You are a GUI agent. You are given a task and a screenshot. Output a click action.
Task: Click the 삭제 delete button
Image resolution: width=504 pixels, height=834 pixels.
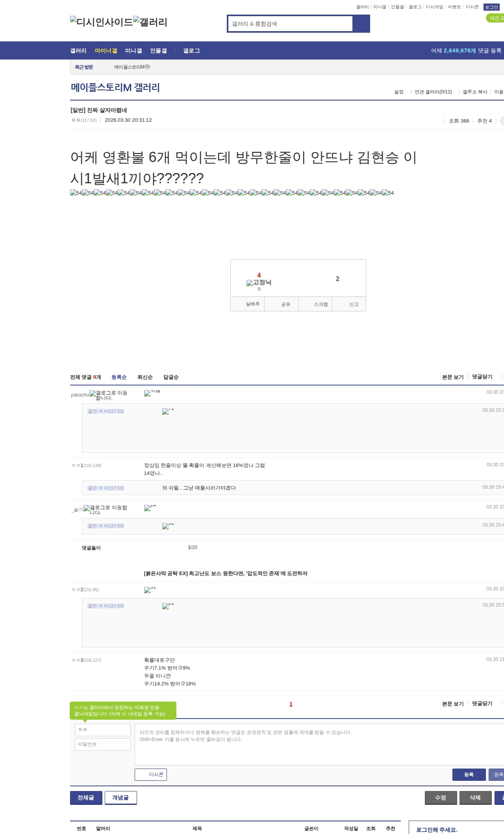tap(476, 797)
